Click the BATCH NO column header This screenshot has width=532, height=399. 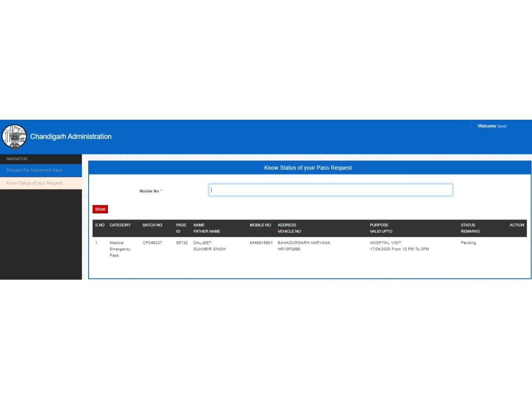click(x=152, y=225)
